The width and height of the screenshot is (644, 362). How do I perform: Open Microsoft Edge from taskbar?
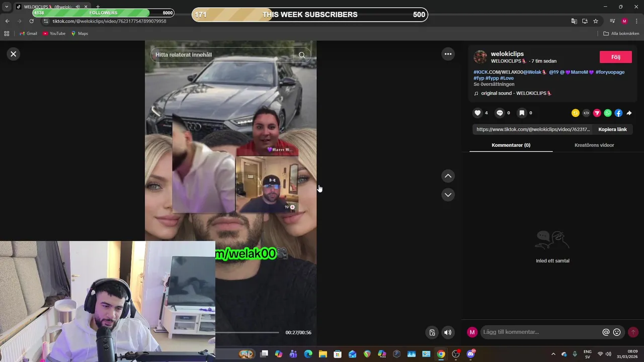click(x=308, y=354)
